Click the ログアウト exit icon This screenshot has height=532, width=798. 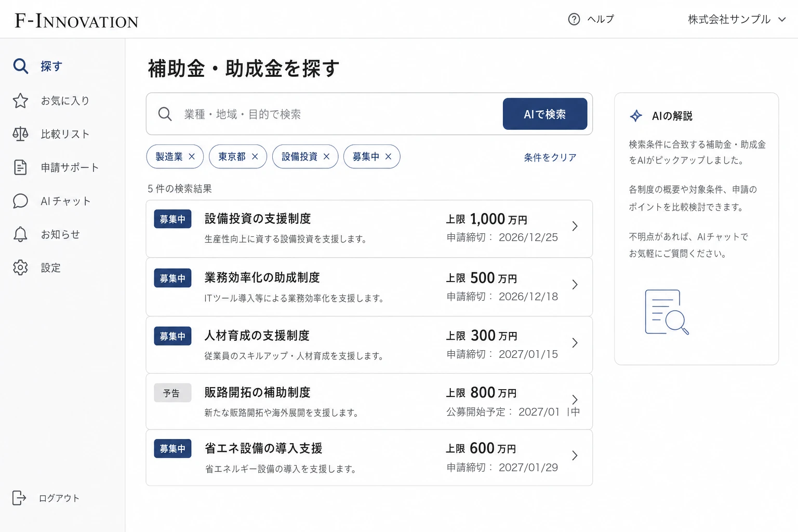[19, 498]
